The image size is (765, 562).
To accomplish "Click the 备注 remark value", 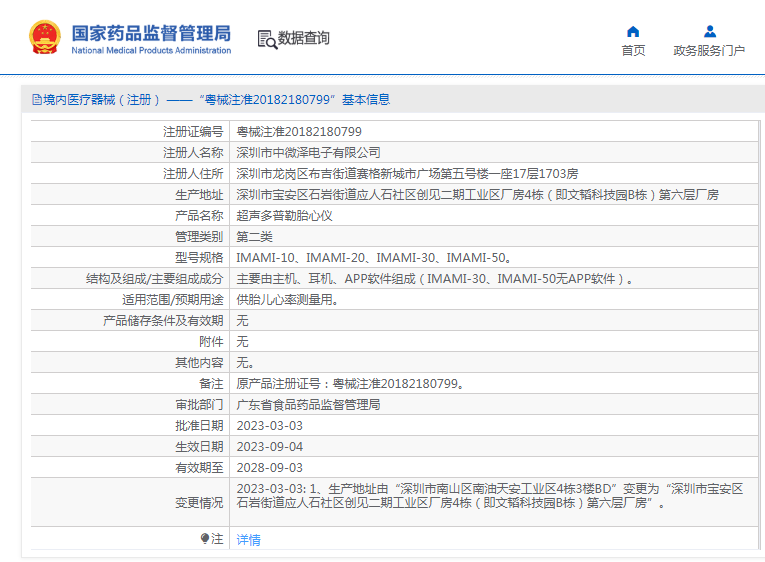I will 350,383.
